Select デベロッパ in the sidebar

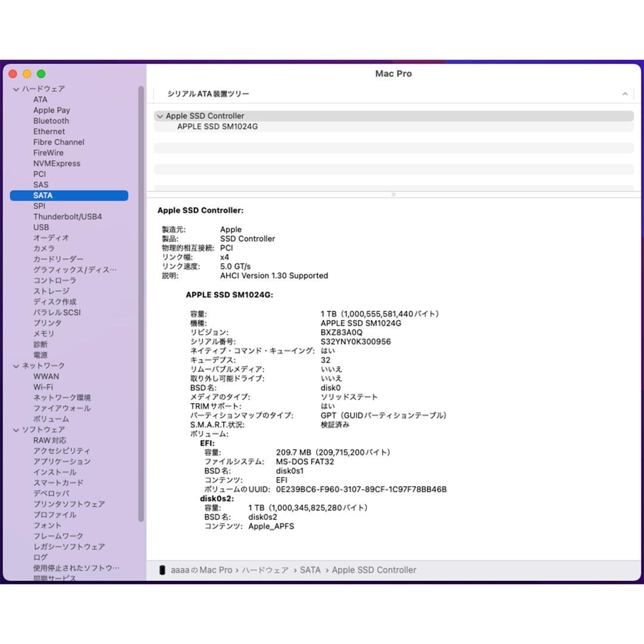click(51, 493)
